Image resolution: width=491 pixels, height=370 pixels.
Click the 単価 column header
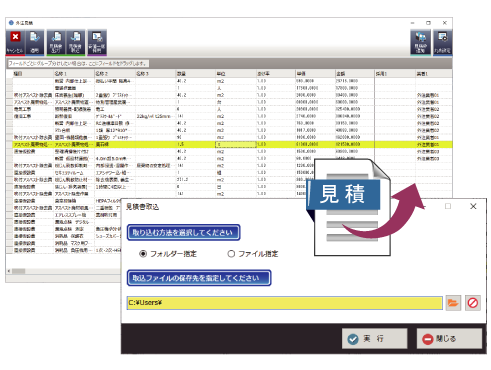pyautogui.click(x=315, y=74)
